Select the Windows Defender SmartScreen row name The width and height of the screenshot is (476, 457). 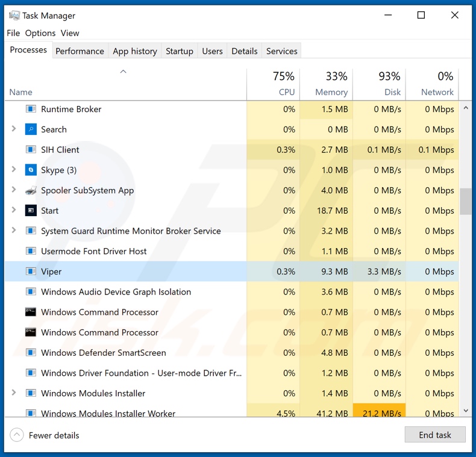(104, 353)
